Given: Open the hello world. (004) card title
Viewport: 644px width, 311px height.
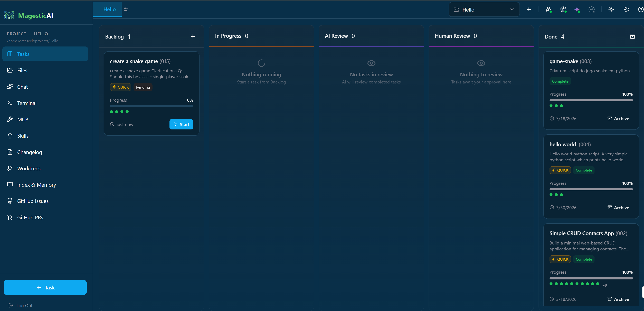Looking at the screenshot, I should [570, 144].
